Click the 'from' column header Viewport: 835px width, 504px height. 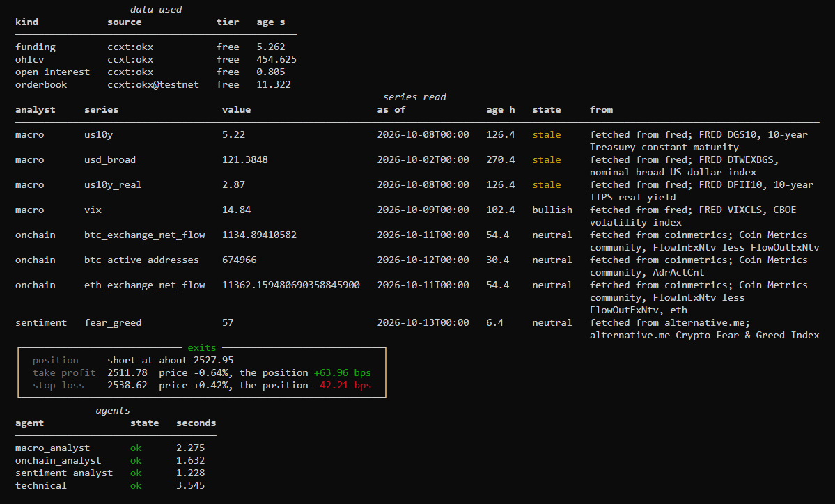point(601,109)
